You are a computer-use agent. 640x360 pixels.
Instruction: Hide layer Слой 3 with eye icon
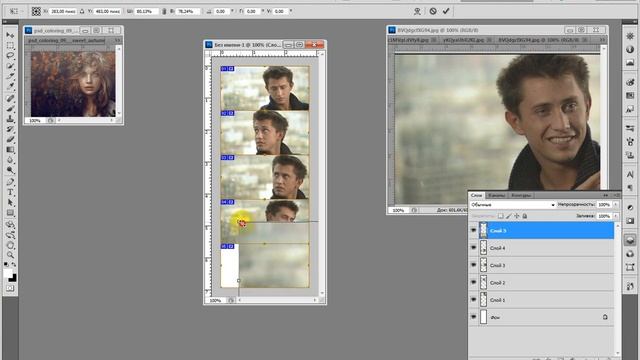(x=473, y=265)
